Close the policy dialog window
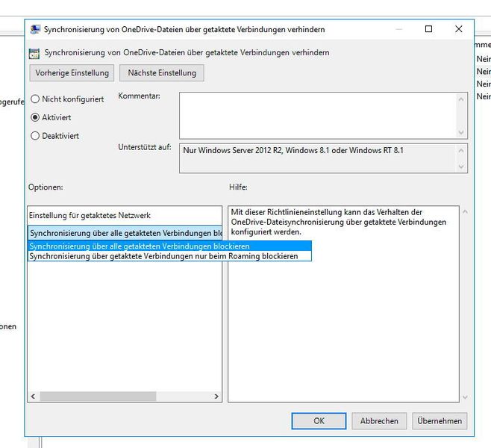 pyautogui.click(x=459, y=29)
